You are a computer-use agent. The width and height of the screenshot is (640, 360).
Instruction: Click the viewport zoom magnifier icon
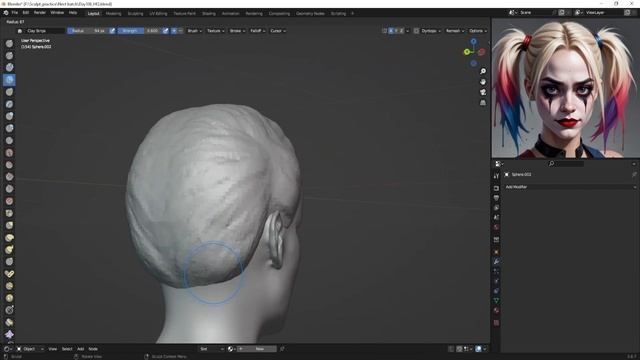coord(483,71)
